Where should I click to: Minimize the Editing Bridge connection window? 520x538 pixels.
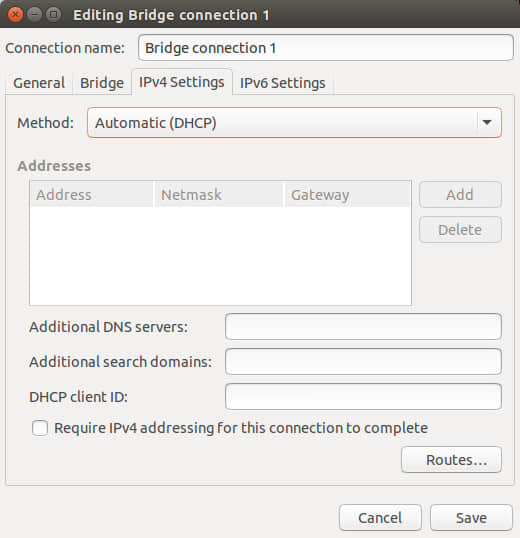click(34, 14)
